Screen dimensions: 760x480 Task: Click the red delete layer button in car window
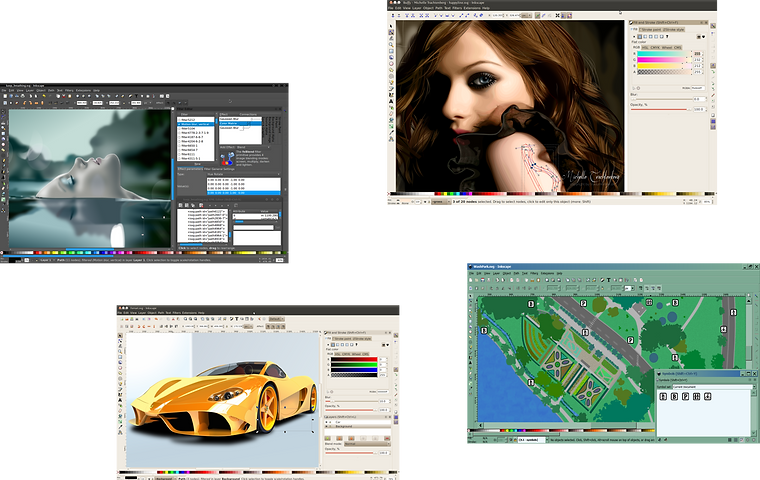click(387, 438)
